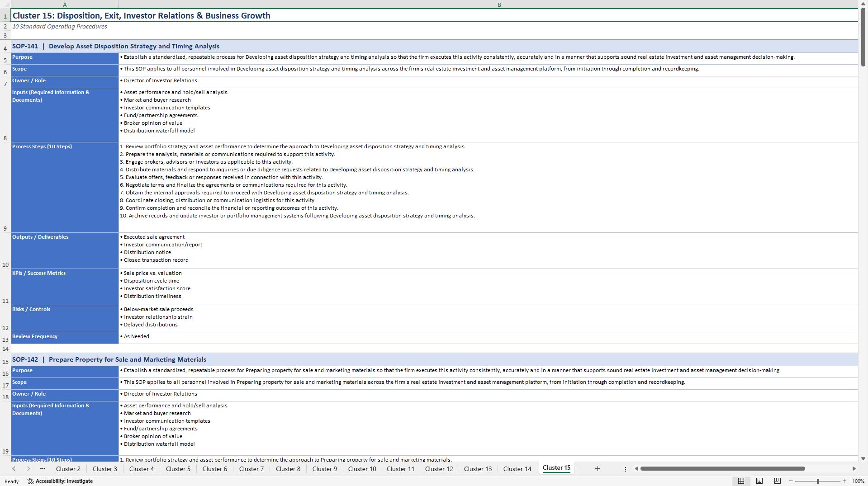Click the zoom out minus icon

[x=791, y=481]
